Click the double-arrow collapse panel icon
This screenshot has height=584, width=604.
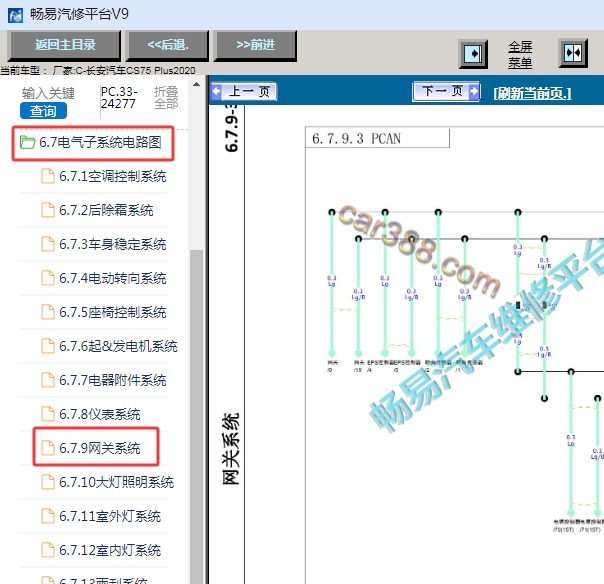[573, 53]
